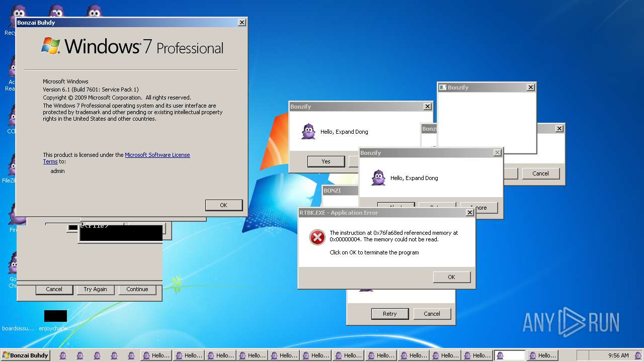
Task: Click 'Hello, Expand Dong' text in the Yes dialog
Action: click(x=344, y=132)
